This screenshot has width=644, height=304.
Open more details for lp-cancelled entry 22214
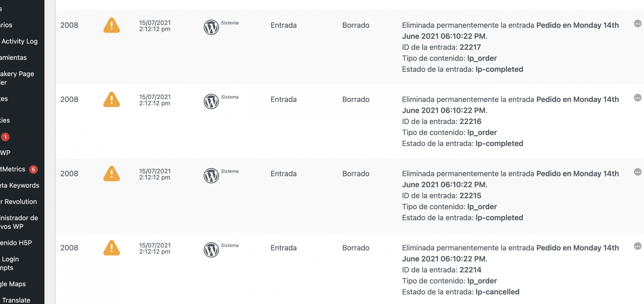638,246
